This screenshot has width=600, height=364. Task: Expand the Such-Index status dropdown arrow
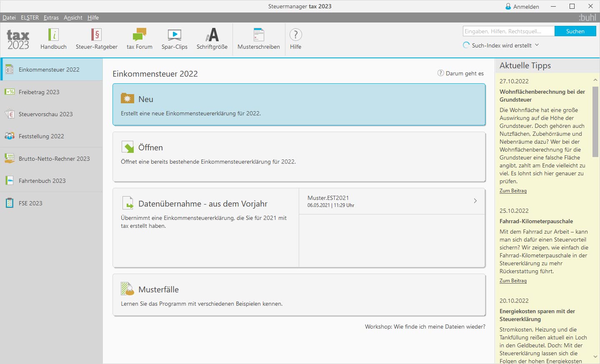coord(537,45)
